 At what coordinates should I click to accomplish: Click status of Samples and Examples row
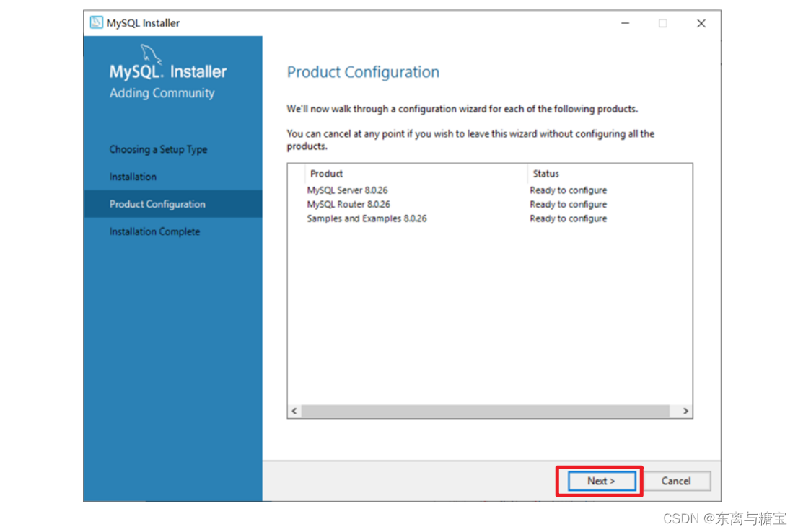(x=568, y=218)
